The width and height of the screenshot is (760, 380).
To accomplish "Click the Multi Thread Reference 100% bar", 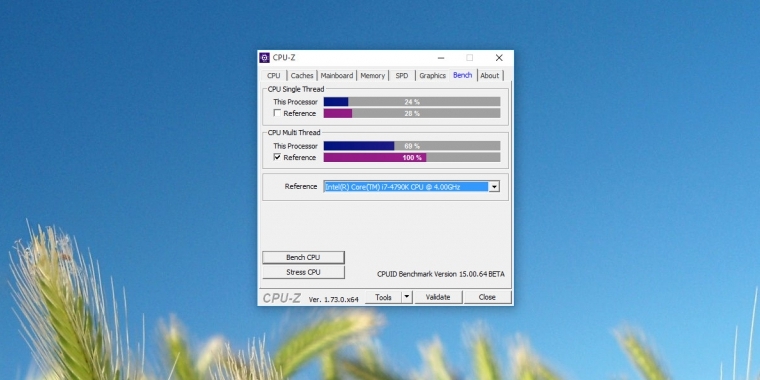I will 412,158.
